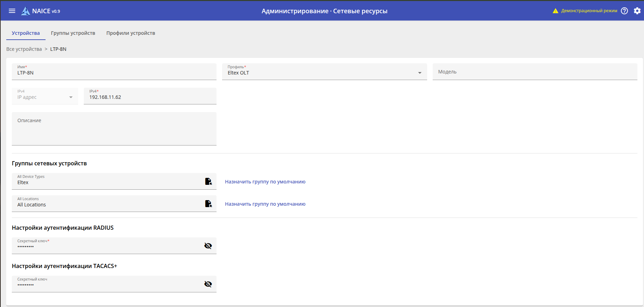
Task: Open the help question mark icon
Action: 625,11
